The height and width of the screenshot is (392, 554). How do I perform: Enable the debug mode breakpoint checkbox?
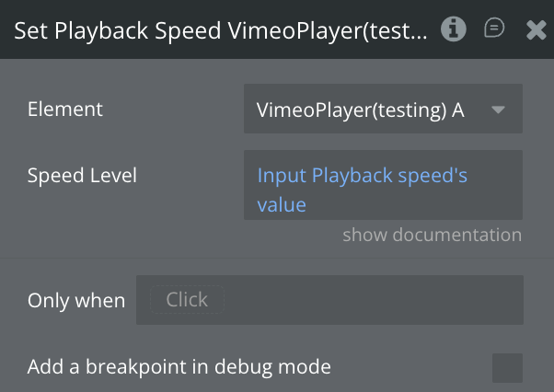point(507,367)
